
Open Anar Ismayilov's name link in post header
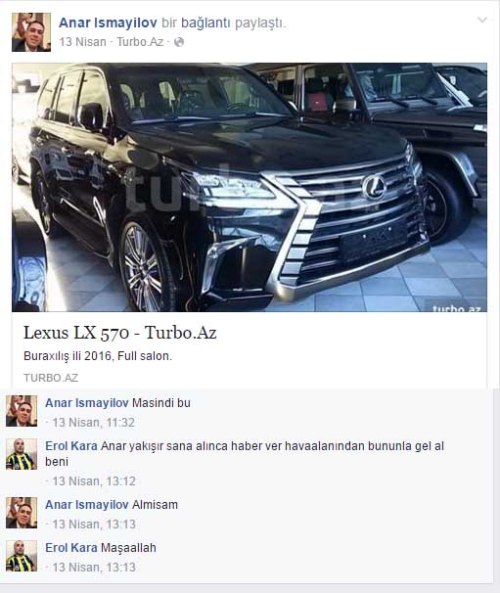(108, 23)
